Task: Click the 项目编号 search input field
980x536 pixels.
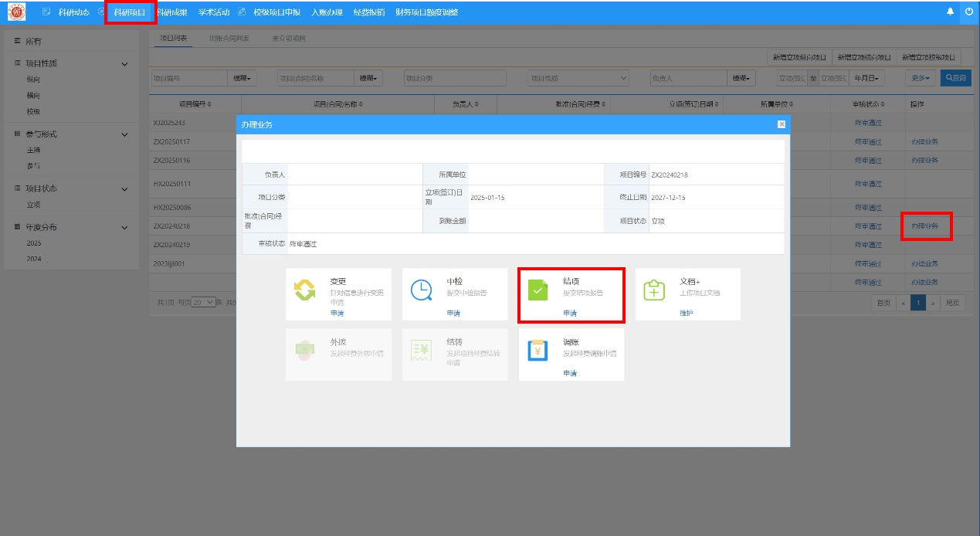Action: (188, 78)
